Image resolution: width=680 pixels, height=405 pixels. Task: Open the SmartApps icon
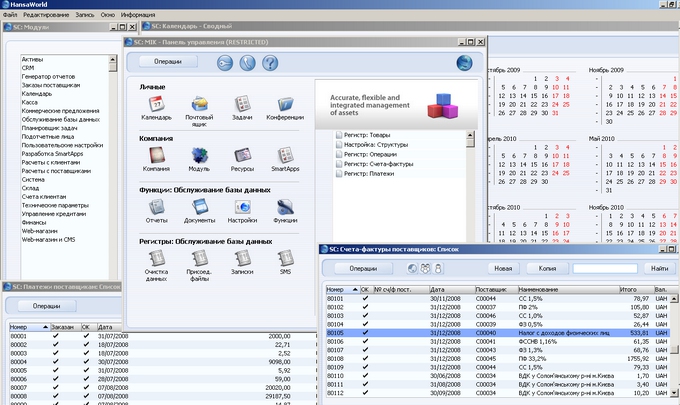click(x=285, y=154)
